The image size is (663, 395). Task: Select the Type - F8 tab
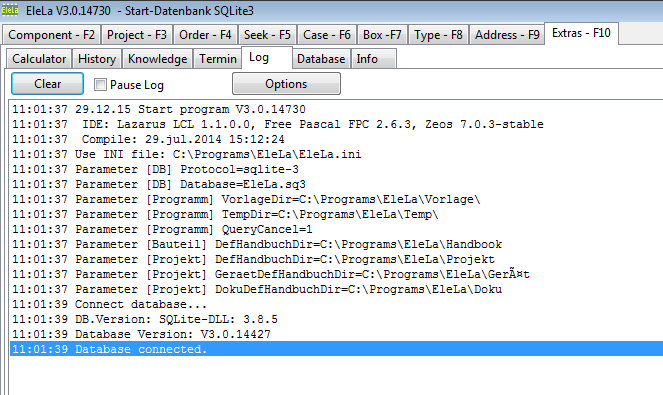(x=438, y=35)
